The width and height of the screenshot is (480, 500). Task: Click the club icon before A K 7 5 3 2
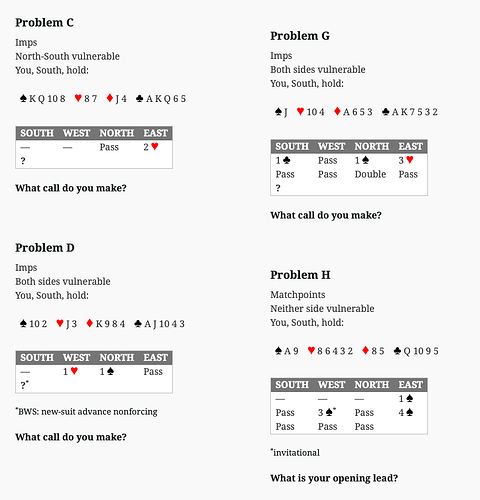coord(386,112)
